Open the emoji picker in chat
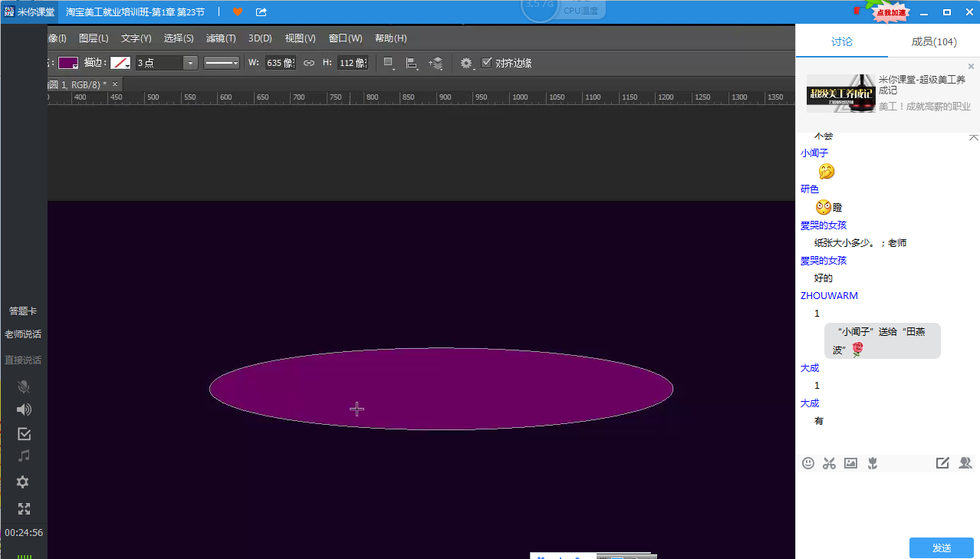Screen dimensions: 980x559 (x=808, y=463)
